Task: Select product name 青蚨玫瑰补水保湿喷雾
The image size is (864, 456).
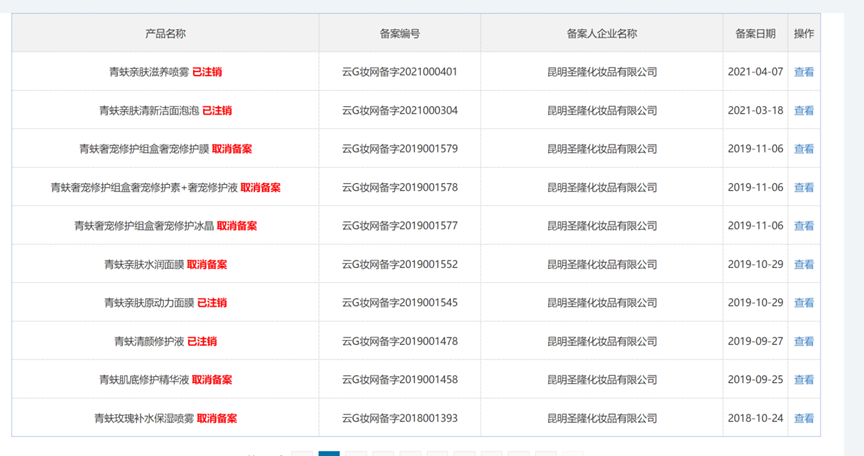Action: [144, 419]
